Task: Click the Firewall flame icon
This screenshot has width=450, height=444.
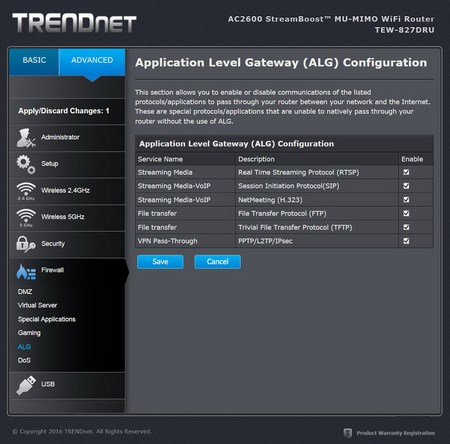Action: [26, 272]
